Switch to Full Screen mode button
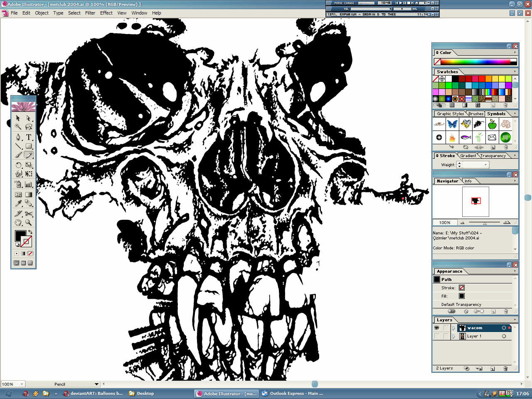 [x=30, y=263]
